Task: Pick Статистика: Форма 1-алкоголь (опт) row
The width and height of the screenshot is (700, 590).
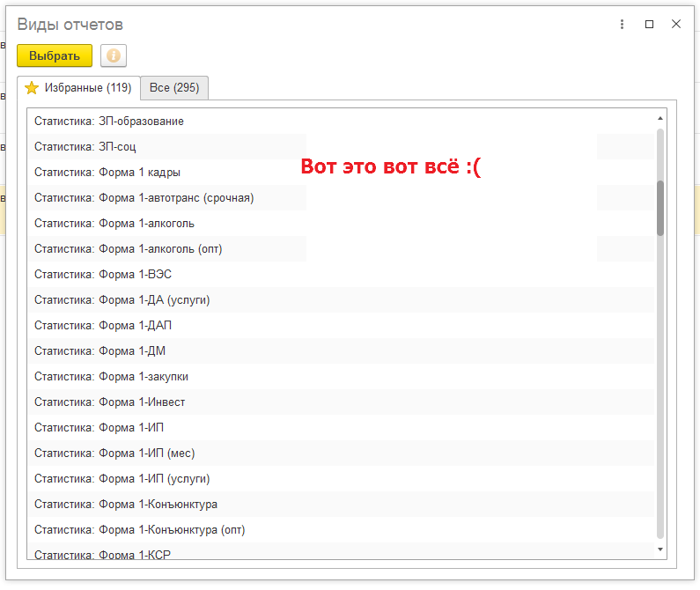Action: pyautogui.click(x=128, y=249)
